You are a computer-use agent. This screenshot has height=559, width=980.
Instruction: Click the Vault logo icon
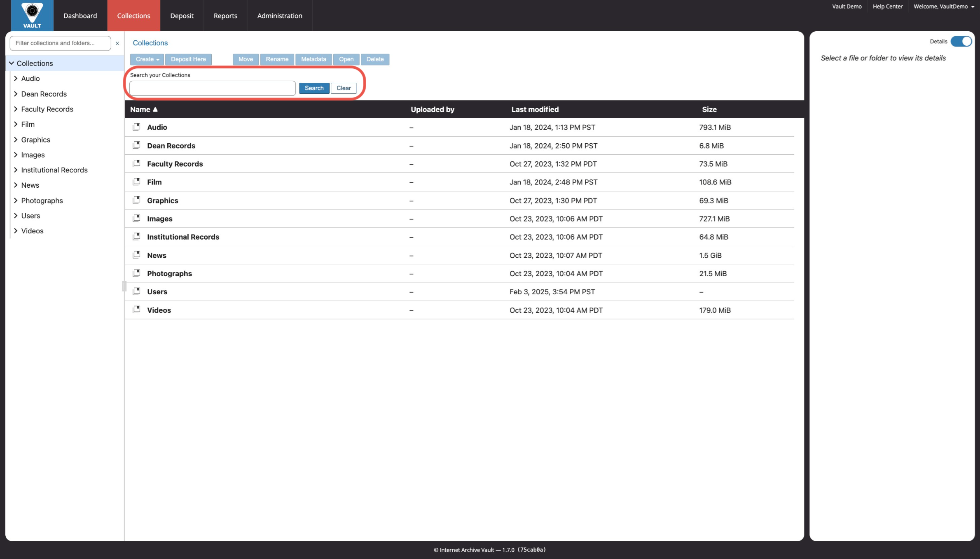point(32,15)
